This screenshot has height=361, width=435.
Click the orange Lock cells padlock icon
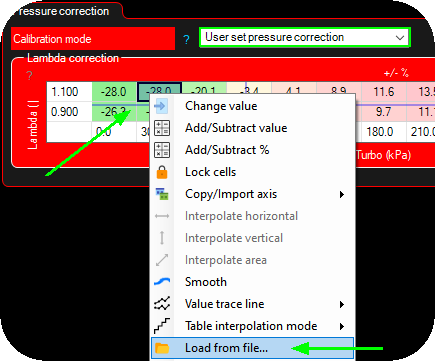162,172
